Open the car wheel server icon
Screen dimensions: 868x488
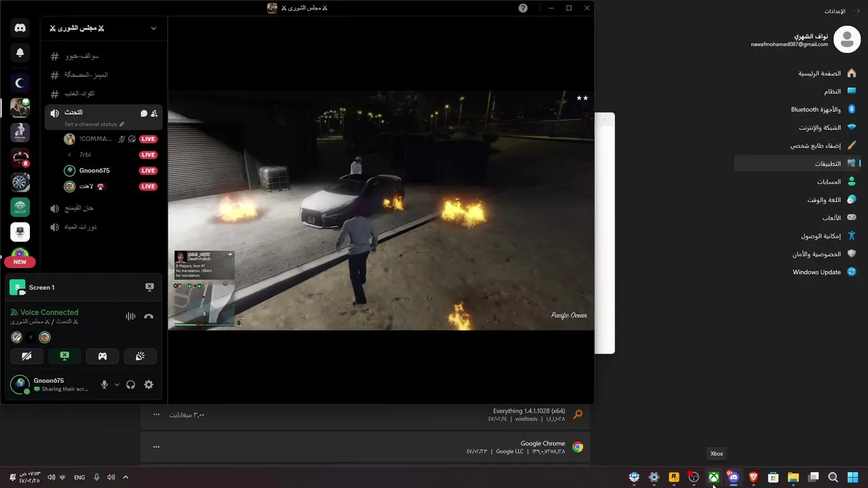(x=20, y=182)
